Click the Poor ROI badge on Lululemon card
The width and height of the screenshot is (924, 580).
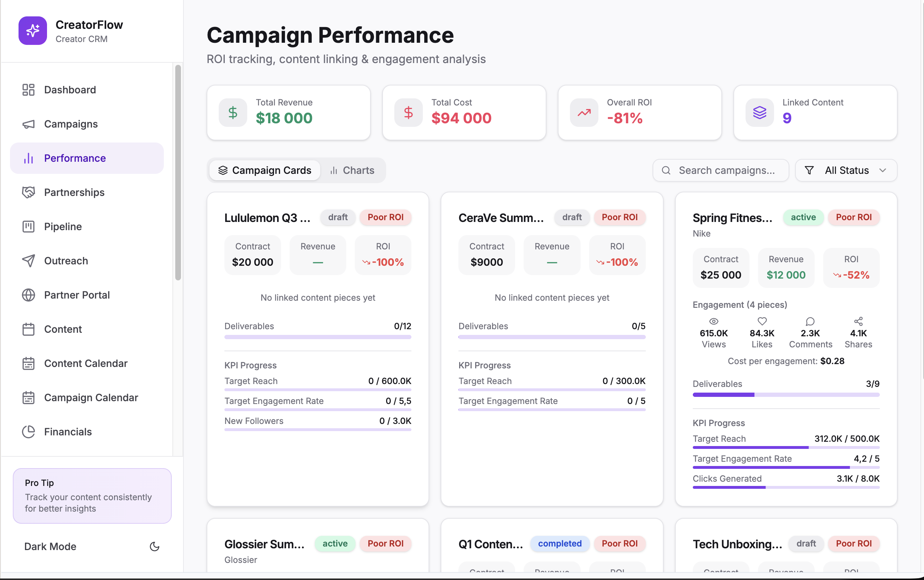coord(385,217)
